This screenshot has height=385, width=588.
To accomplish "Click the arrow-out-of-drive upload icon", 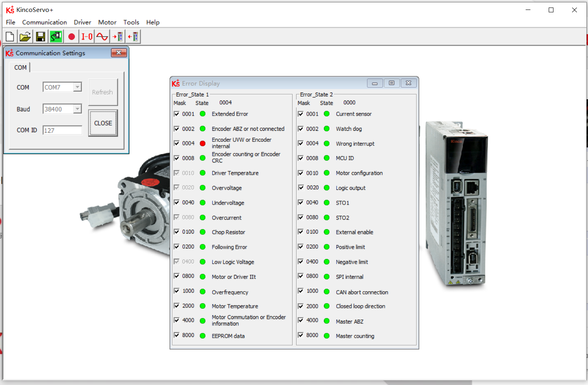I will tap(133, 37).
